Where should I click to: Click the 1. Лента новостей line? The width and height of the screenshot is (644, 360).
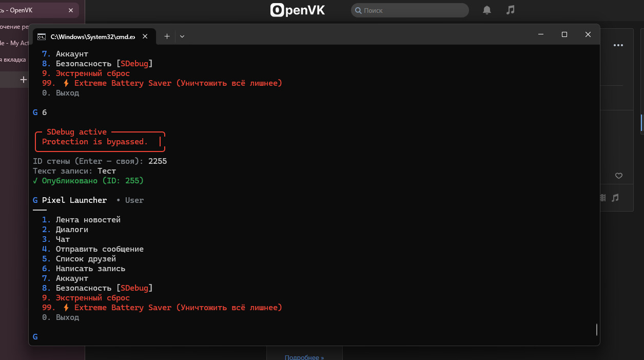click(81, 220)
